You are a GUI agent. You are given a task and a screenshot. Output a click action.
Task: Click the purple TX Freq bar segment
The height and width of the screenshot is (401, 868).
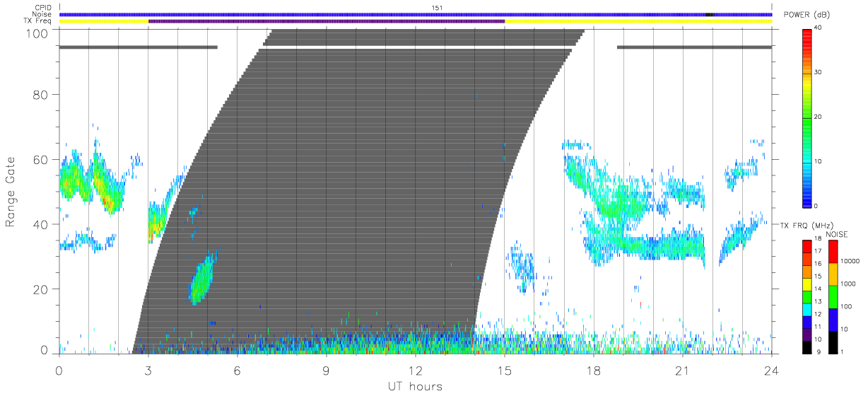coord(327,21)
